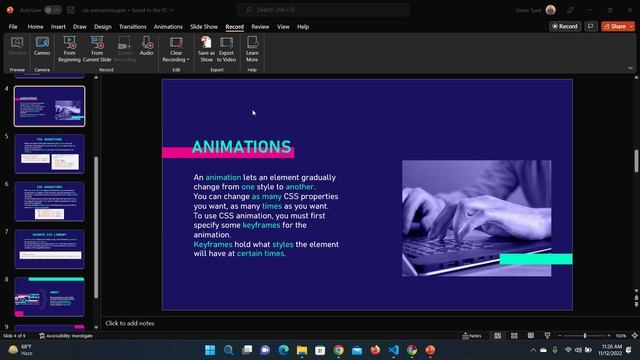Viewport: 640px width, 360px height.
Task: Switch to the Insert tab
Action: tap(58, 27)
